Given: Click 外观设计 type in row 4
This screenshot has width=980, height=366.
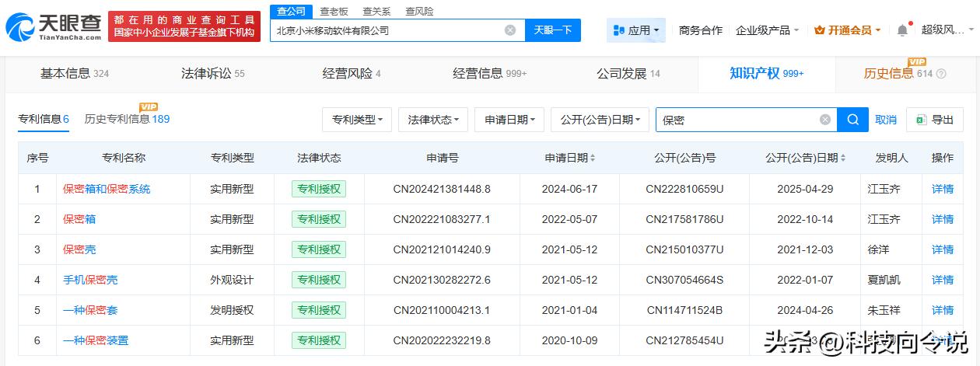Looking at the screenshot, I should click(232, 280).
